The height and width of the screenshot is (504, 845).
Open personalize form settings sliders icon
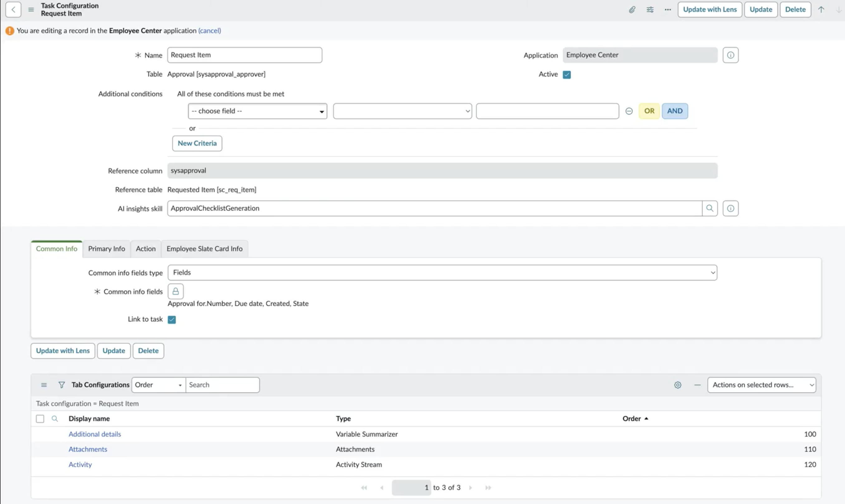pyautogui.click(x=650, y=10)
